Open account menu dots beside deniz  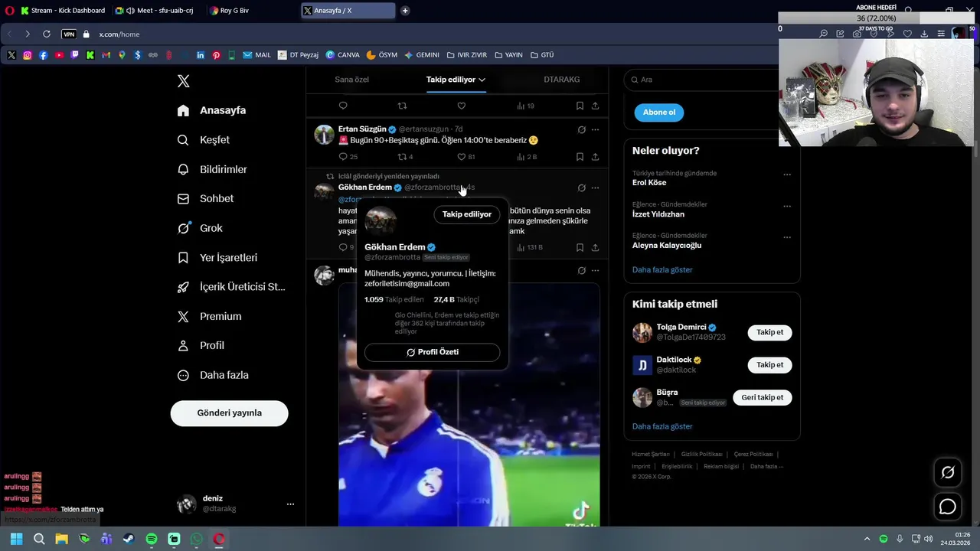tap(290, 504)
